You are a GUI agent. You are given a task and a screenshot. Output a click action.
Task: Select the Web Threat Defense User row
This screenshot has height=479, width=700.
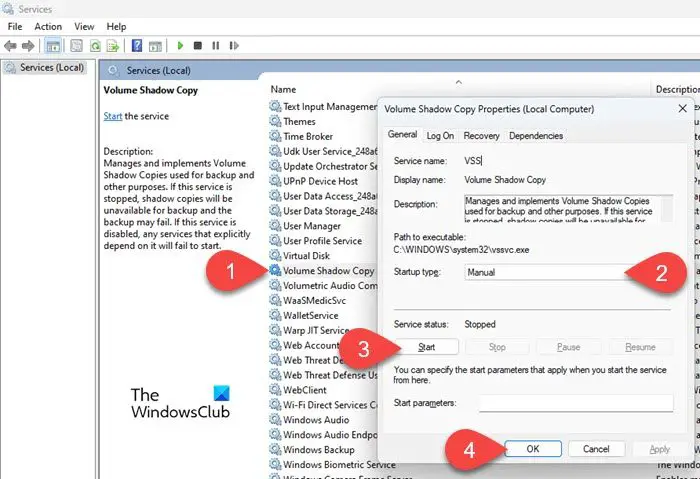(x=323, y=375)
